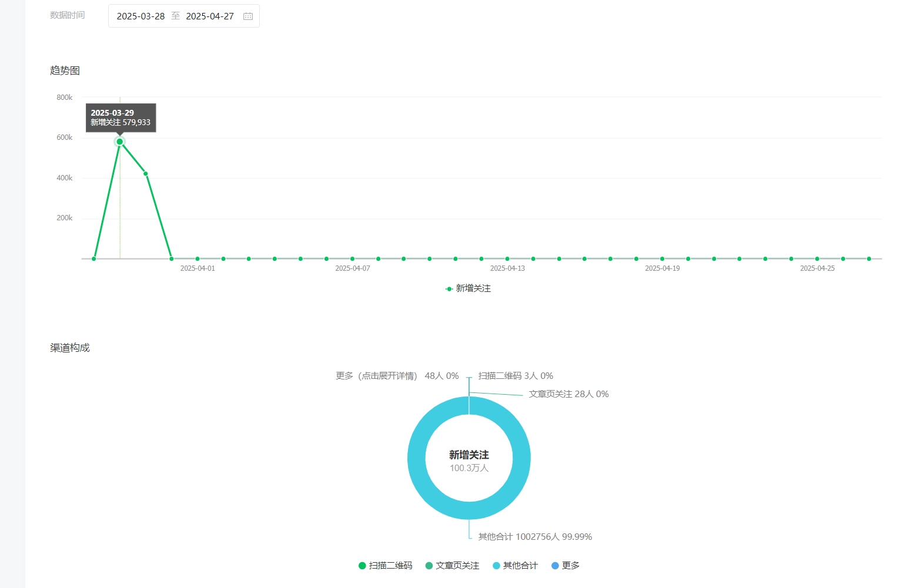Expand 更多（点击展开详情）label on donut chart
The width and height of the screenshot is (910, 588).
[397, 376]
